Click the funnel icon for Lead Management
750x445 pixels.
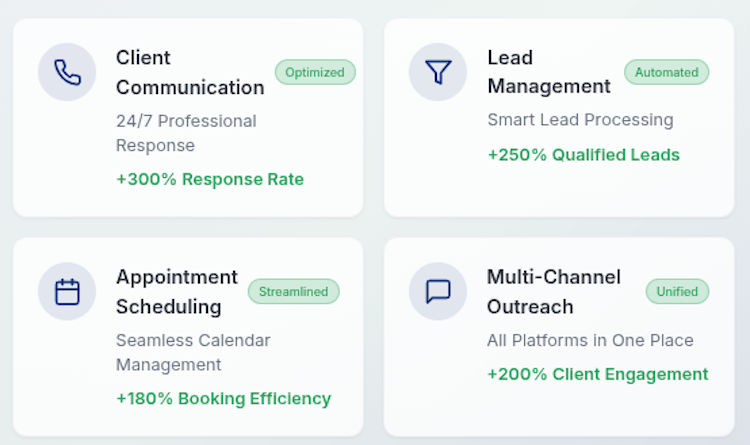pos(438,72)
